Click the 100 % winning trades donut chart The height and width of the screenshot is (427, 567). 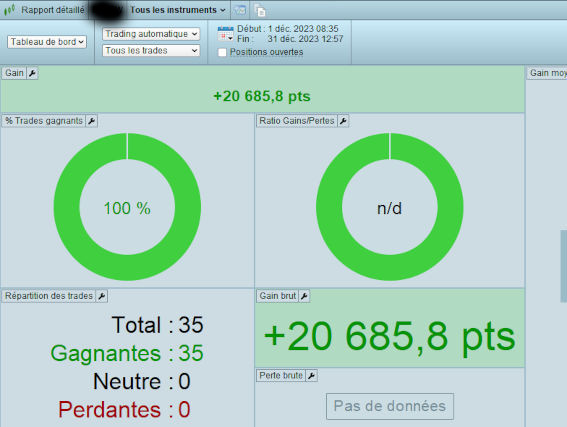127,207
